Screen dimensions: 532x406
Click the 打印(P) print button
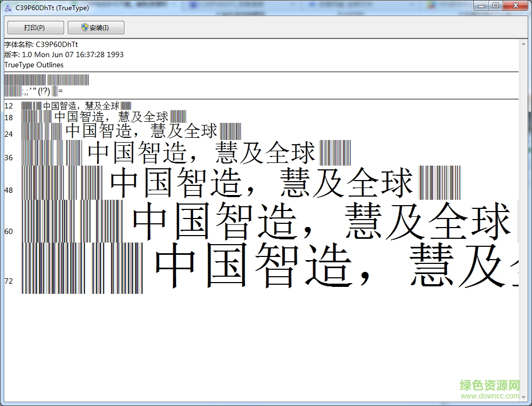pos(35,27)
